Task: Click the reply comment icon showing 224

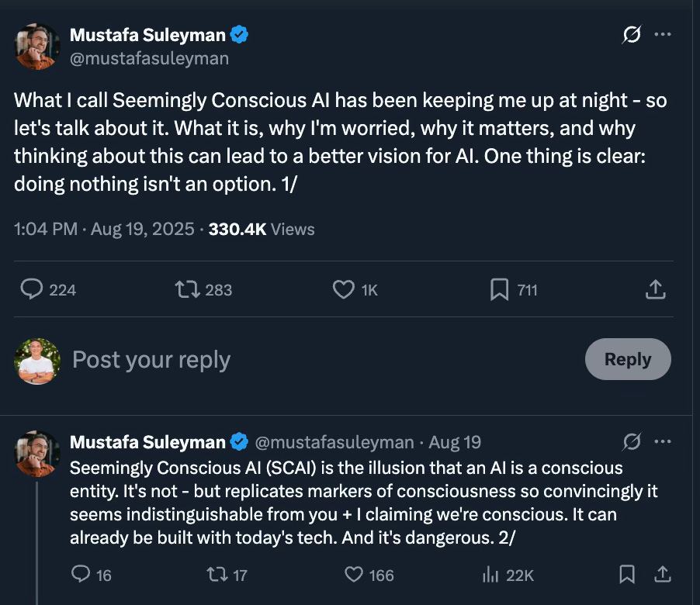Action: (32, 289)
